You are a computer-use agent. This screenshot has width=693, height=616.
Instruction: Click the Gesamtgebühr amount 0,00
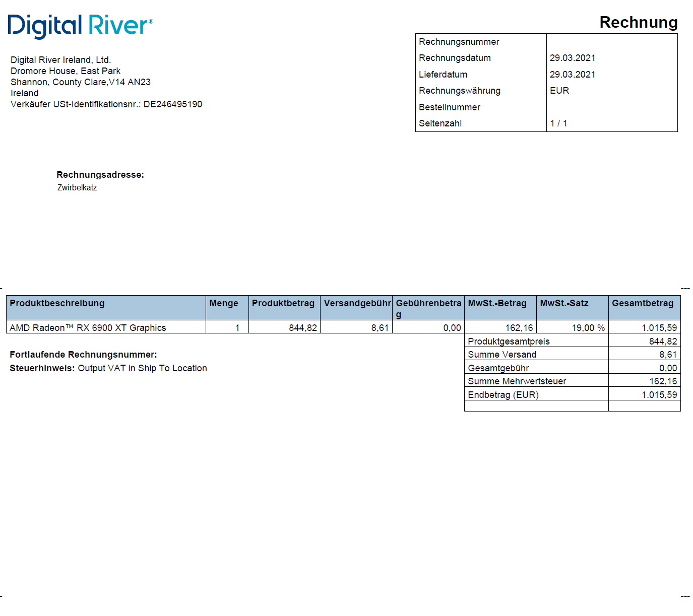click(668, 368)
